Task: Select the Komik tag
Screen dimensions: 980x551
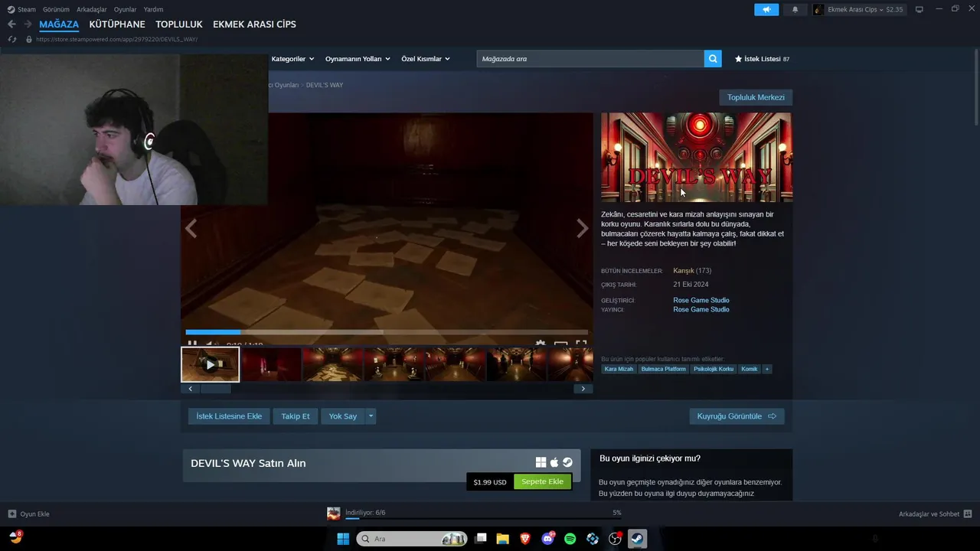Action: pyautogui.click(x=750, y=369)
